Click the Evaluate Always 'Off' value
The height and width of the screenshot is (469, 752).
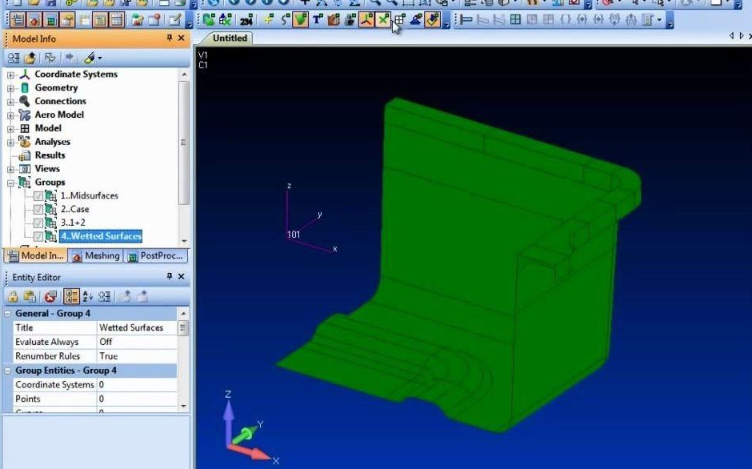pos(136,342)
